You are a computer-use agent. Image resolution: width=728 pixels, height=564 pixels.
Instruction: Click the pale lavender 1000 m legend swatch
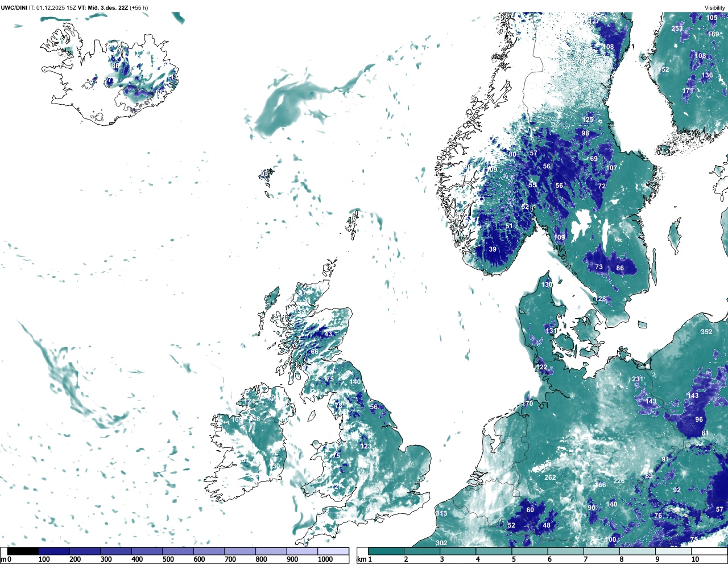point(333,551)
